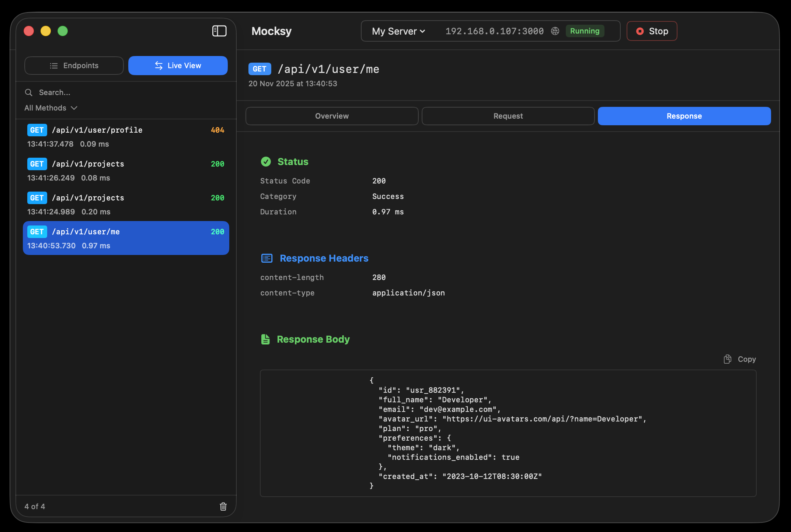Click the Copy icon above the response body

(x=728, y=359)
